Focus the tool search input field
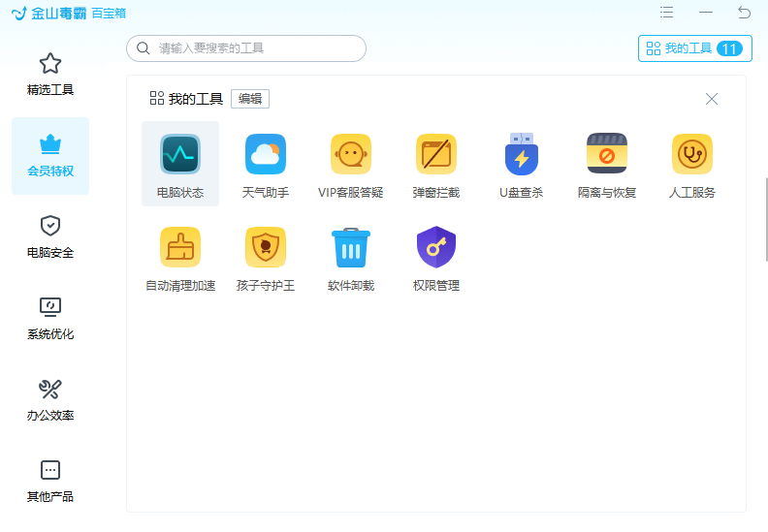The width and height of the screenshot is (768, 532). point(246,48)
